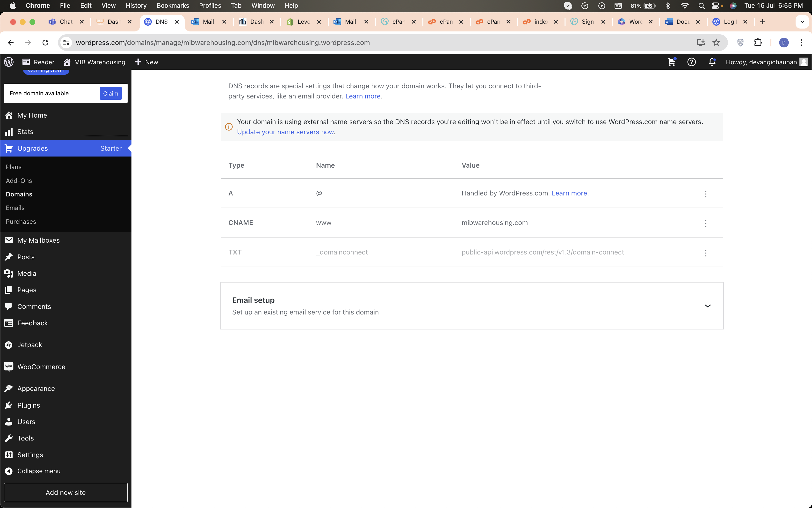The height and width of the screenshot is (508, 812).
Task: Open the History menu in macOS menu bar
Action: tap(136, 5)
